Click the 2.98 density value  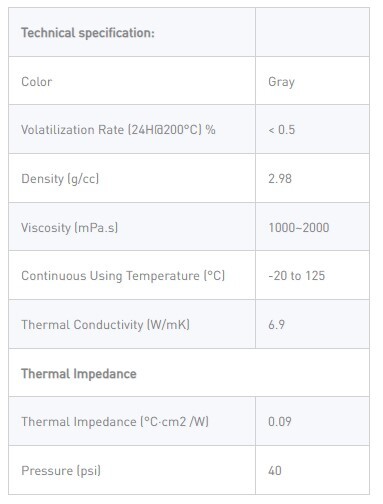280,179
